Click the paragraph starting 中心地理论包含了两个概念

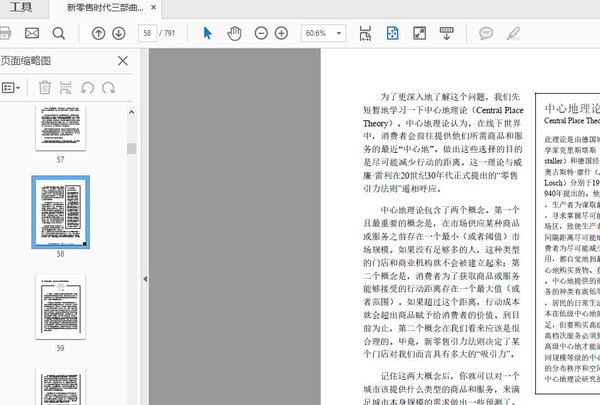441,282
